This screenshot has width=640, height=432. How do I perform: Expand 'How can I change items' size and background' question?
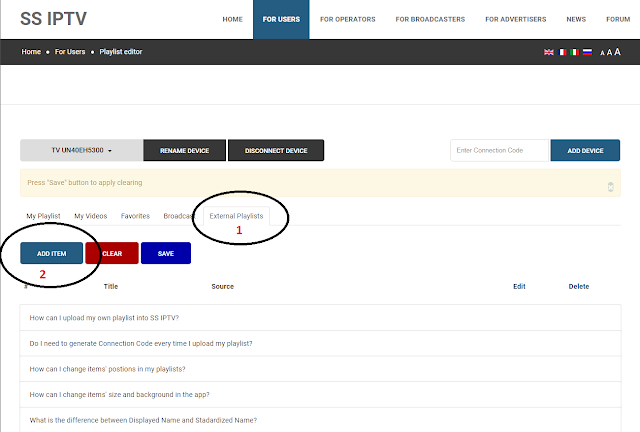click(320, 394)
